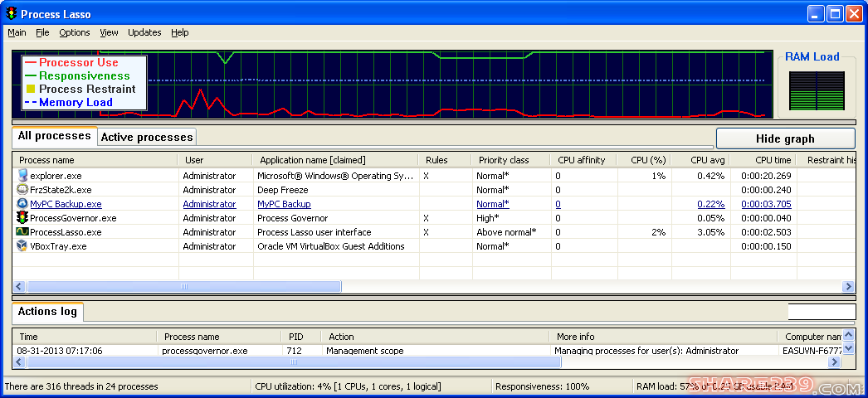Open the View menu
Screen dimensions: 868x398
click(x=109, y=32)
